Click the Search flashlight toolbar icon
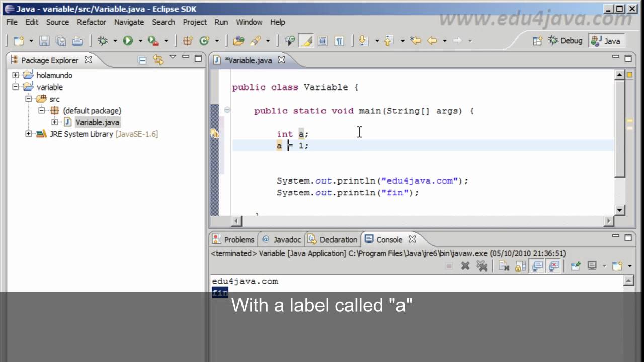This screenshot has width=644, height=362. [x=255, y=41]
